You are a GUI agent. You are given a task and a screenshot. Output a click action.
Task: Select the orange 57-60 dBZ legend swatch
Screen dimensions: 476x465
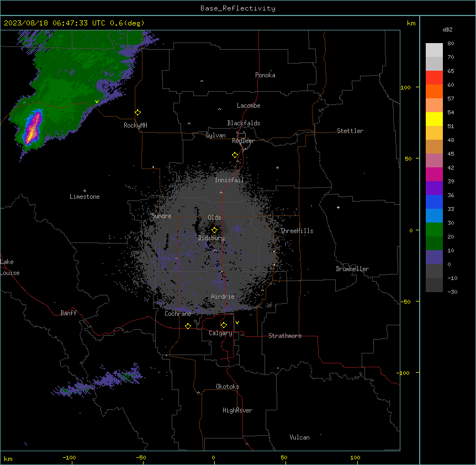coord(434,91)
